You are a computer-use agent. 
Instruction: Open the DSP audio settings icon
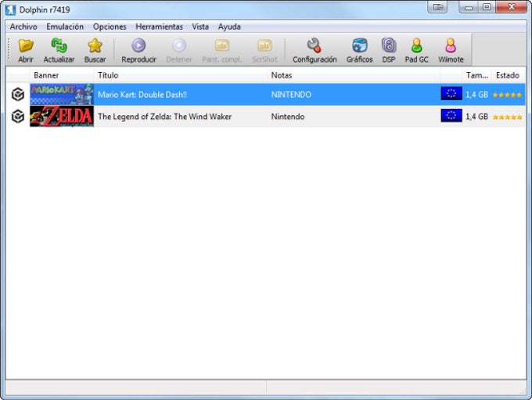(x=389, y=45)
